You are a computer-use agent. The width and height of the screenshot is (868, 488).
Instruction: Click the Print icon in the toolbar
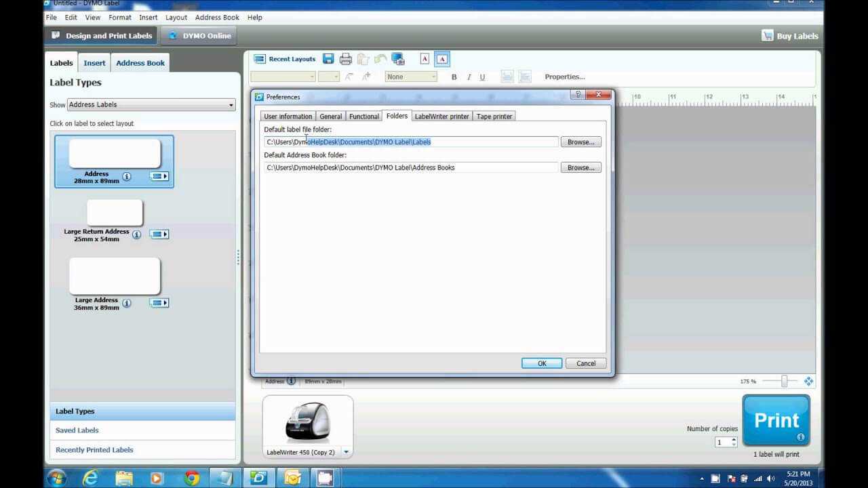click(346, 59)
